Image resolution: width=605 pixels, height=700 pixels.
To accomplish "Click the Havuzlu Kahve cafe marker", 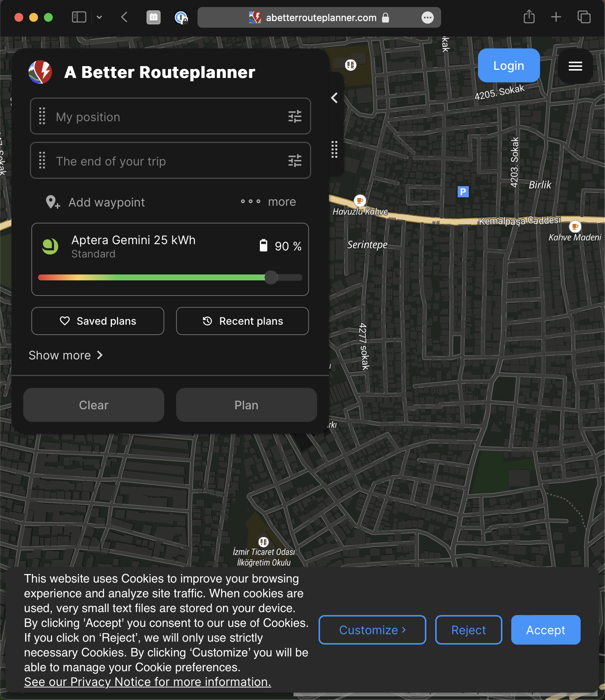I will (x=360, y=201).
